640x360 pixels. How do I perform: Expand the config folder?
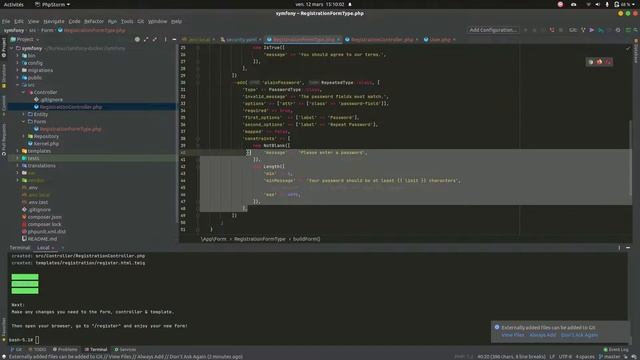click(x=18, y=63)
